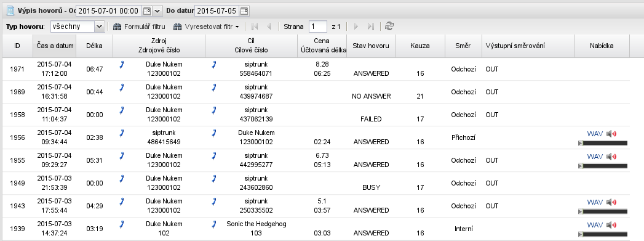
Task: Click target phone icon in call 1955 row
Action: [214, 156]
